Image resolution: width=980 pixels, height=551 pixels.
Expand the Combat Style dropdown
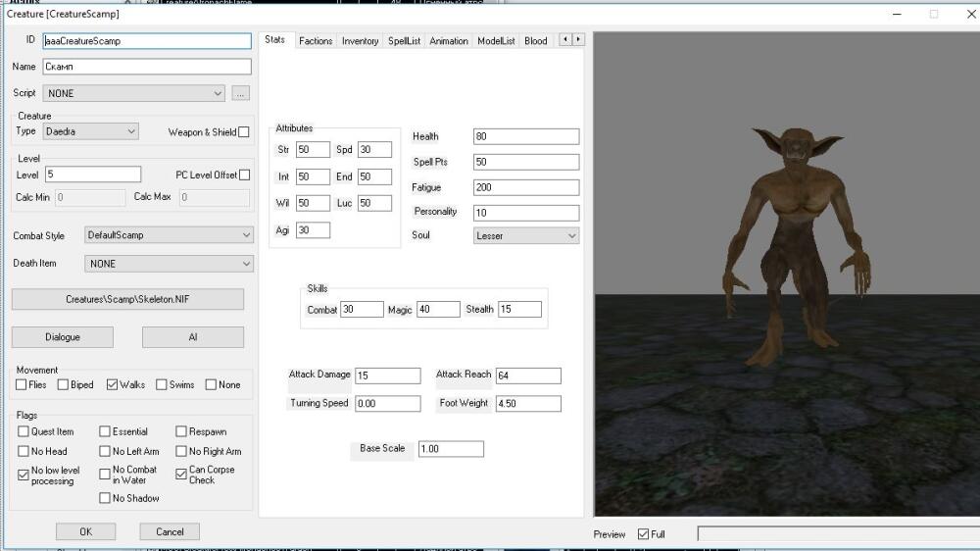169,235
